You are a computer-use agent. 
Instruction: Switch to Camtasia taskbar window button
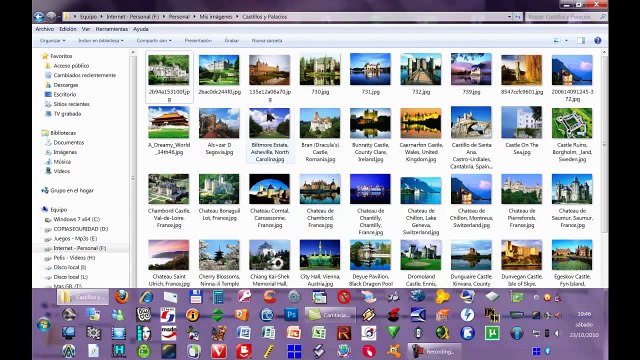[x=330, y=315]
